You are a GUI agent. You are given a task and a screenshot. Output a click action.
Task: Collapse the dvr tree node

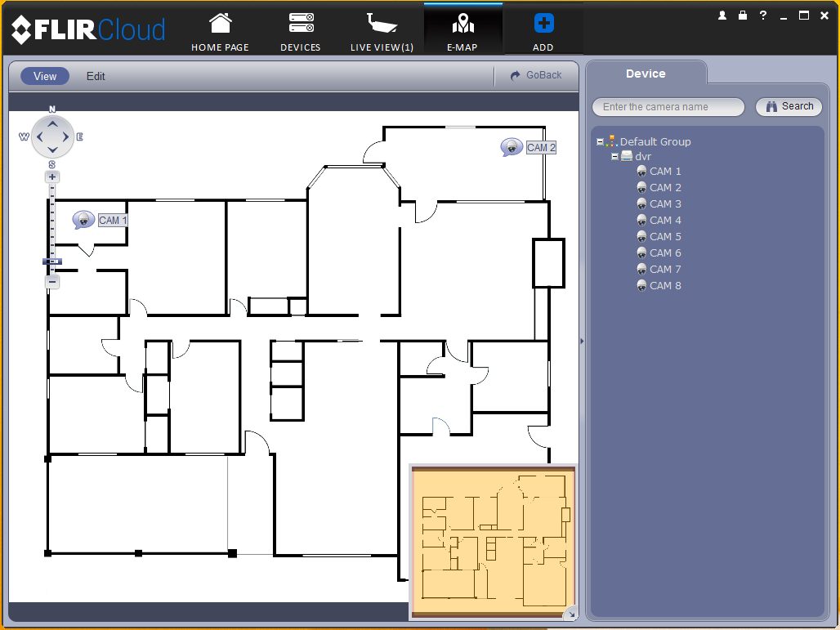(x=615, y=156)
